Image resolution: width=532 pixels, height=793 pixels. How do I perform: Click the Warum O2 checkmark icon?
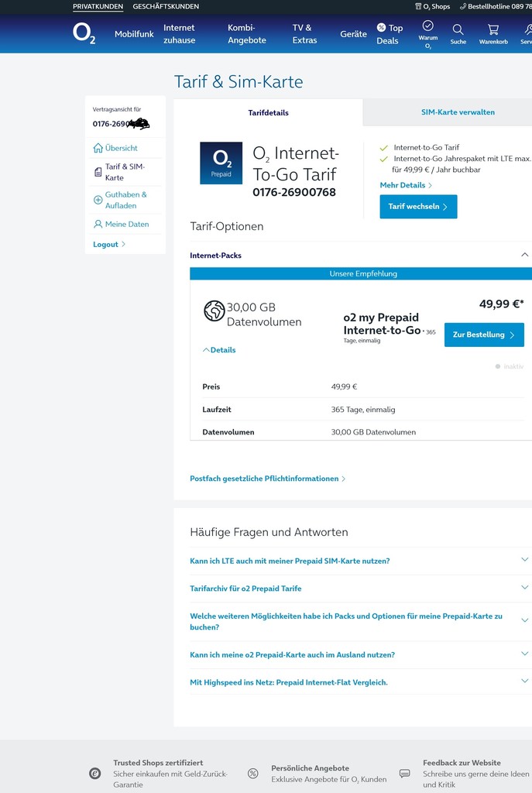427,26
